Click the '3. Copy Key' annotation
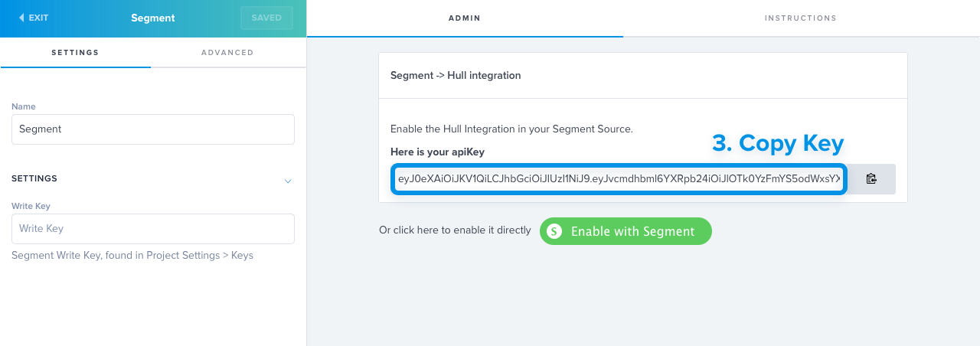 click(778, 143)
